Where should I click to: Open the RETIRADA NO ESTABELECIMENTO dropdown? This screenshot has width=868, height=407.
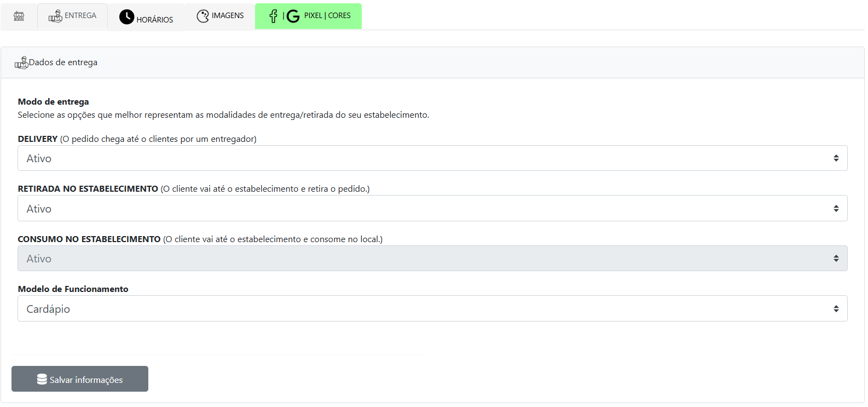[432, 209]
